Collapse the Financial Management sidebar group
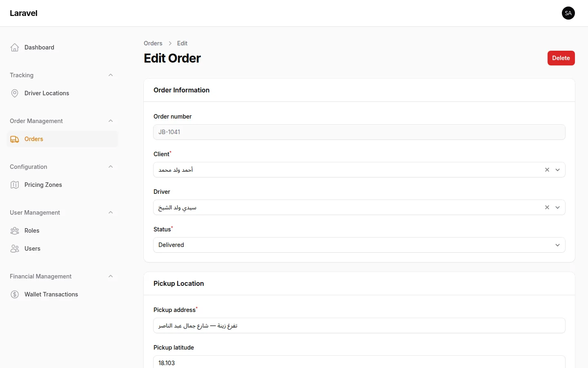588x368 pixels. click(x=111, y=276)
